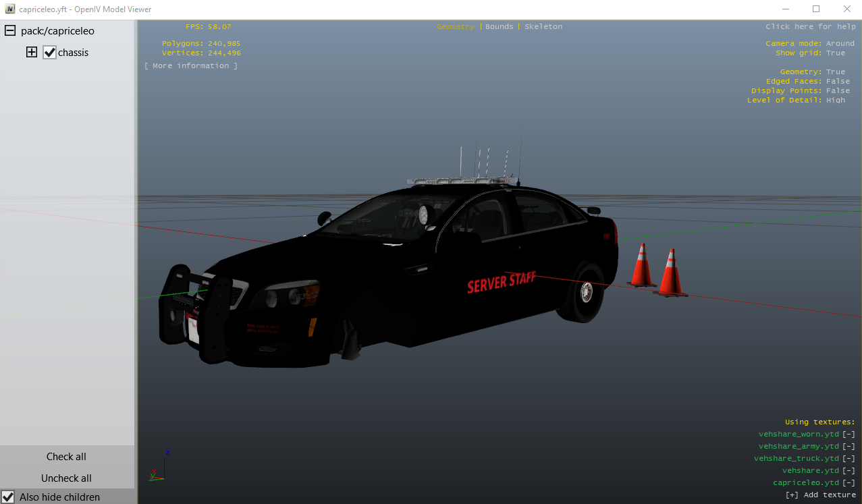
Task: Switch to the Bounds view tab
Action: click(x=499, y=26)
